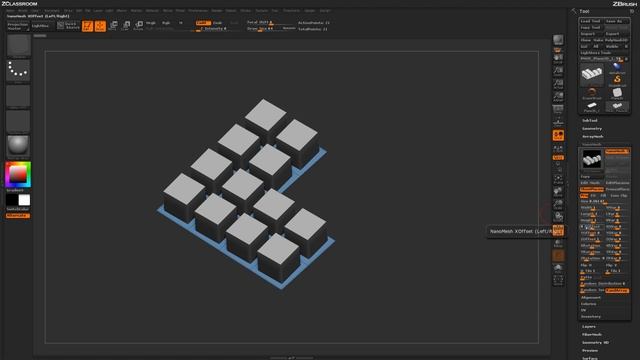This screenshot has height=360, width=640.
Task: Toggle the Zsub button
Action: (x=218, y=23)
